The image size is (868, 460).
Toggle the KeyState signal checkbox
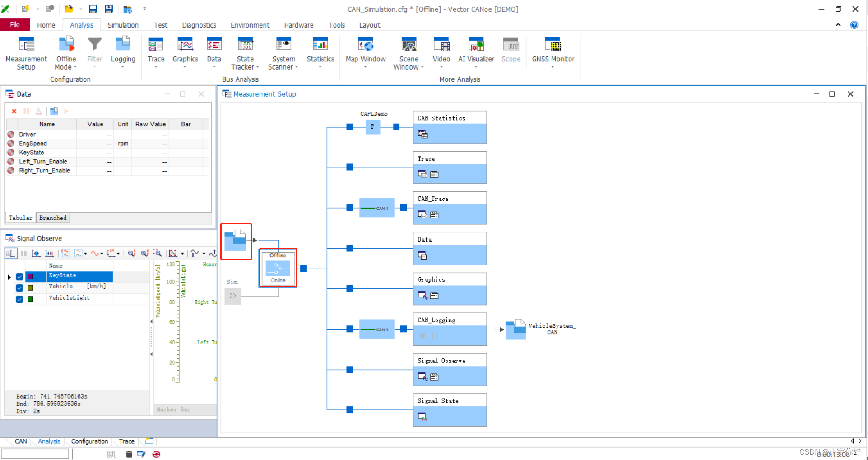point(19,277)
